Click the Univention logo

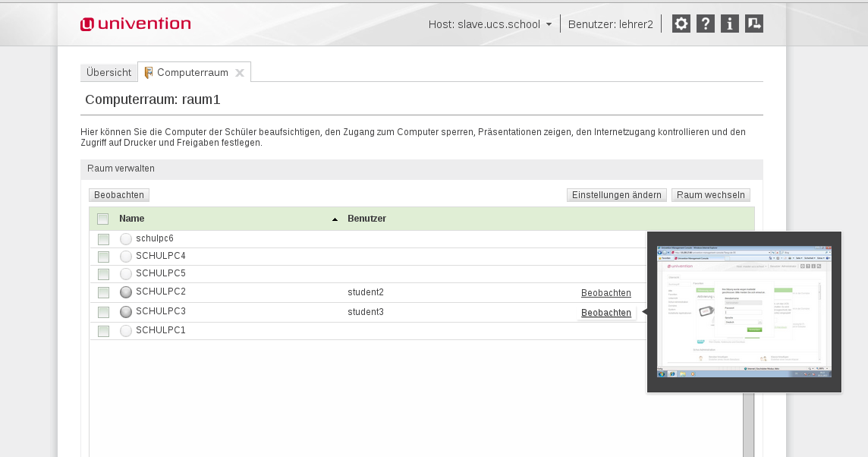point(136,24)
